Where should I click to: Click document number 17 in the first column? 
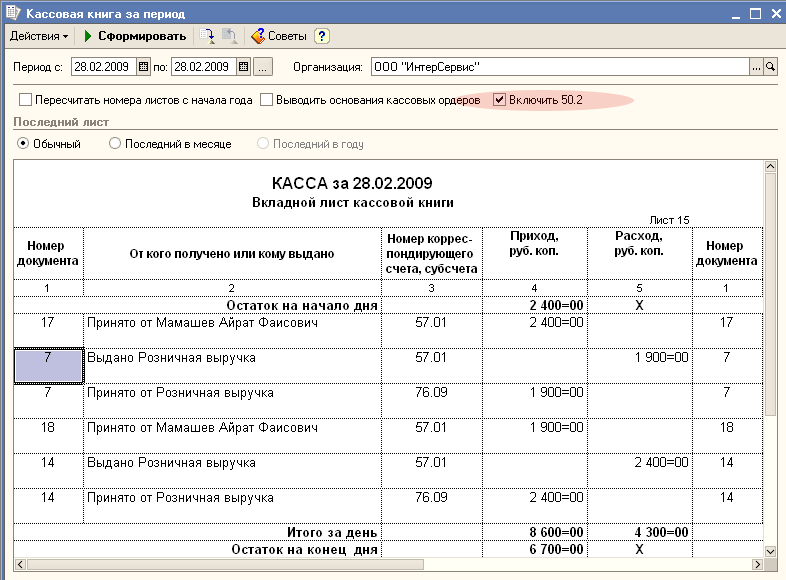48,322
